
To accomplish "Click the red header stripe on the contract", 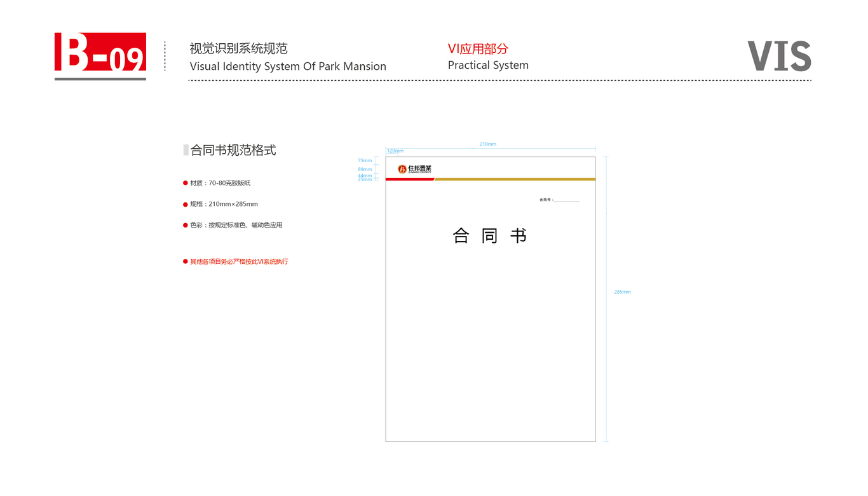I will pos(410,179).
